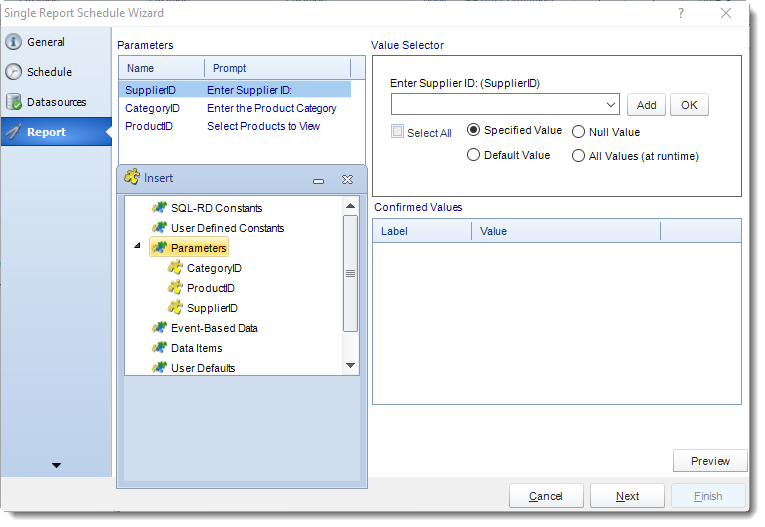Select User Defined Constants tree item
The image size is (765, 527).
(227, 228)
